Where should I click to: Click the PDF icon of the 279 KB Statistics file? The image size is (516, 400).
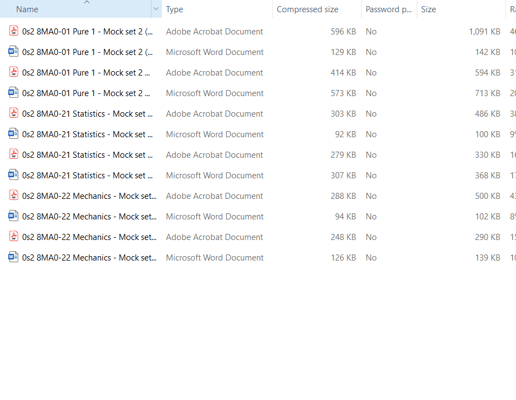(x=13, y=154)
